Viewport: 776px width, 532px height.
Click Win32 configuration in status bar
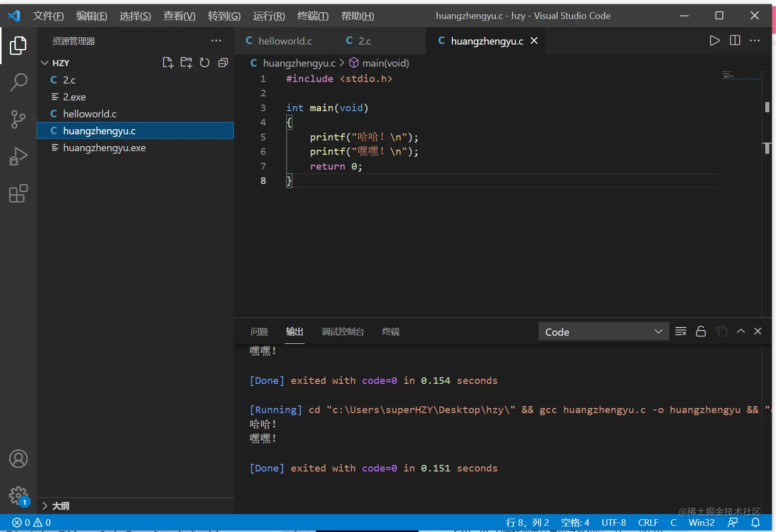tap(701, 522)
